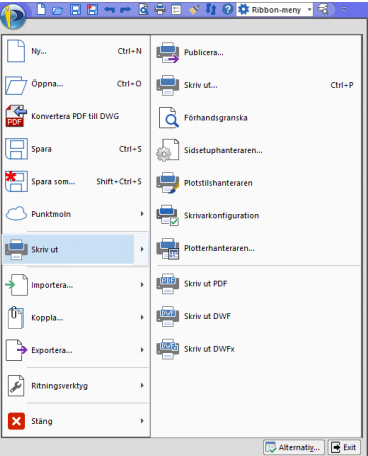
Task: Expand the Koppla... submenu arrow
Action: coord(142,317)
